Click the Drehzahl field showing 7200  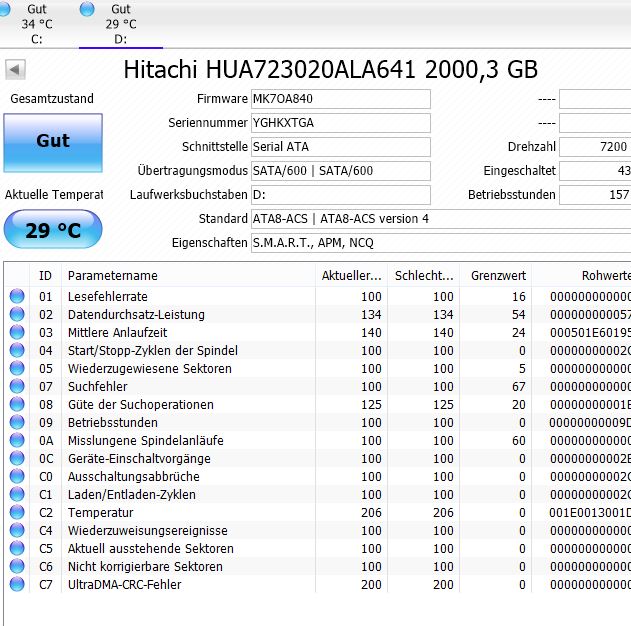tap(595, 147)
